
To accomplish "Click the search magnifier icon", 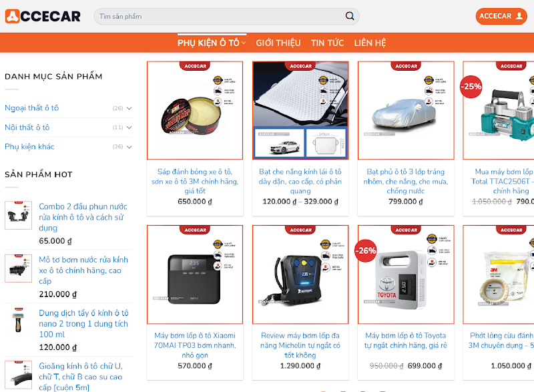I will tap(350, 16).
